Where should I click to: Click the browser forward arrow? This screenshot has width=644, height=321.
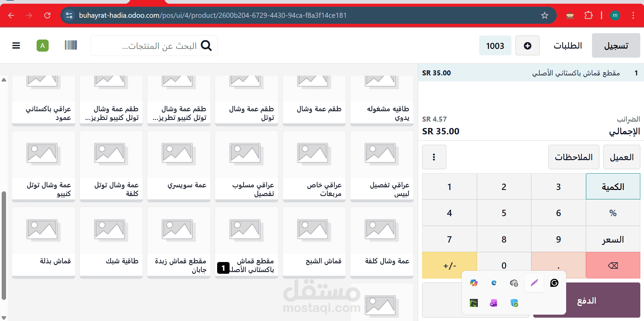click(29, 15)
